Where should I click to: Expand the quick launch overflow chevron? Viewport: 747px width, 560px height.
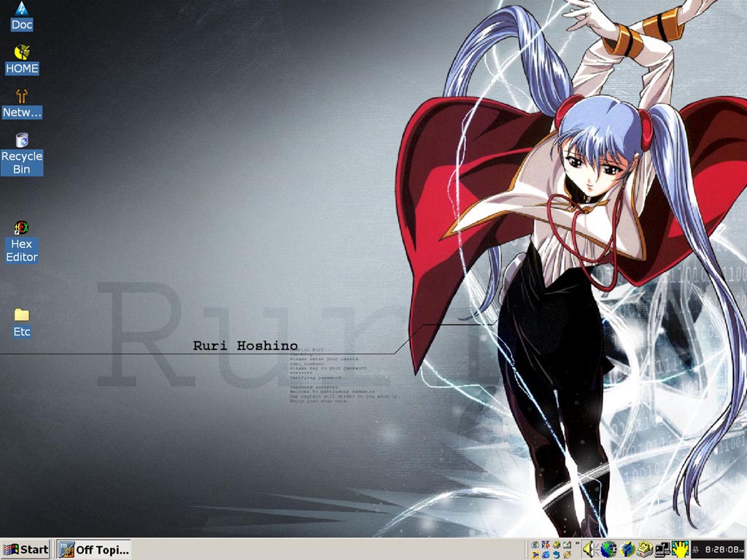pyautogui.click(x=578, y=543)
